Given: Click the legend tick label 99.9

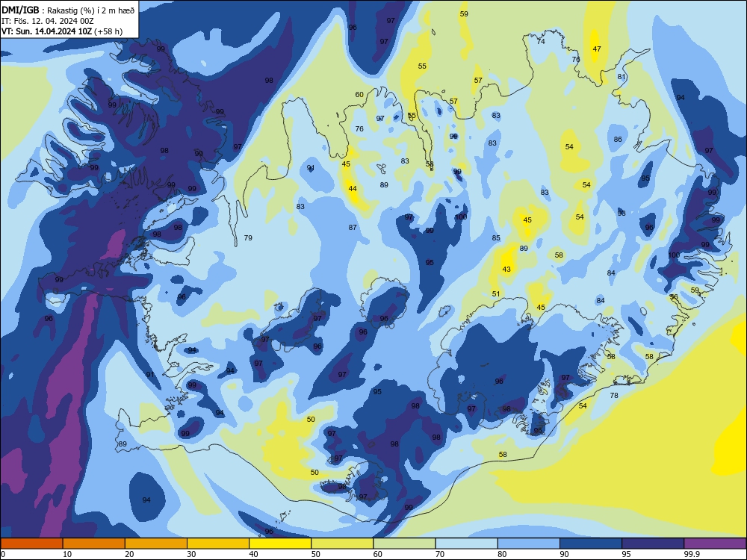Looking at the screenshot, I should pos(692,554).
